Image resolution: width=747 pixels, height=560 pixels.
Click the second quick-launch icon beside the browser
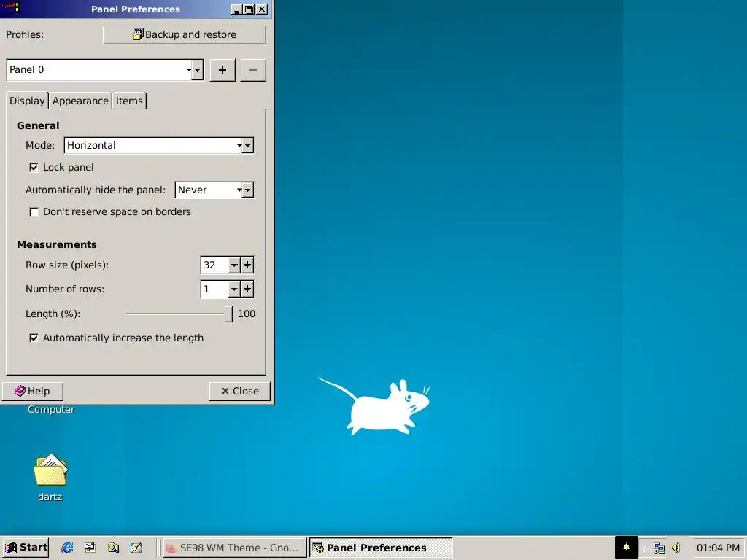click(90, 548)
